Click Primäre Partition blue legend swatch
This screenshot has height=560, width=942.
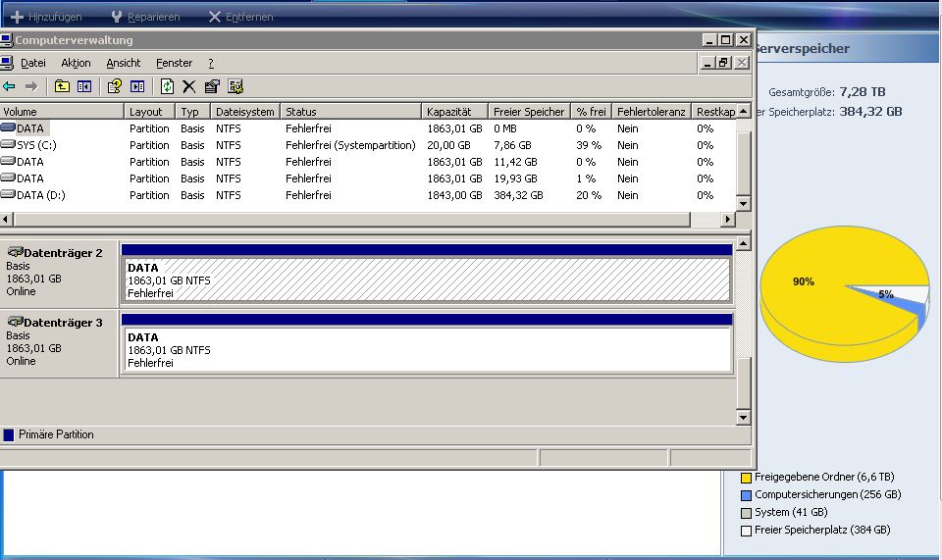(9, 434)
